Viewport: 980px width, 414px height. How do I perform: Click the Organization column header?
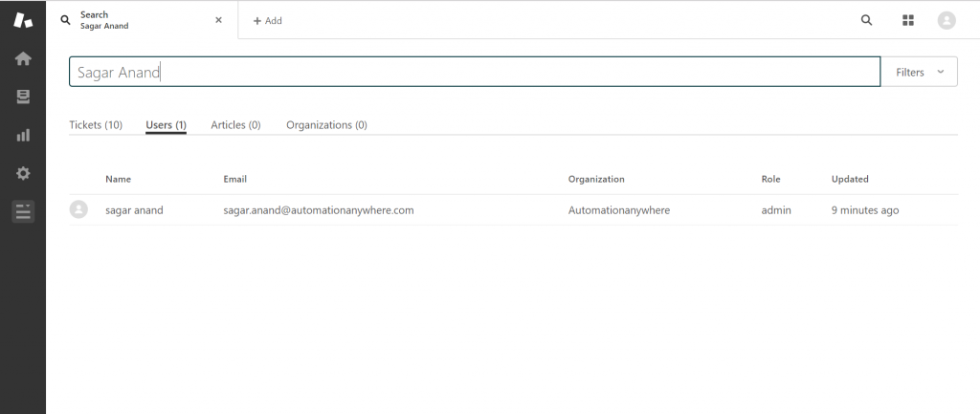point(596,179)
